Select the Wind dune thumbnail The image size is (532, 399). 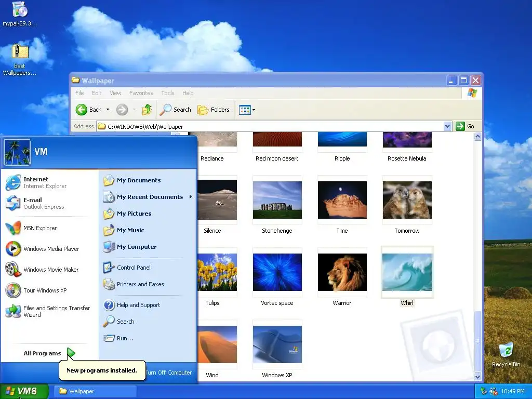[217, 344]
